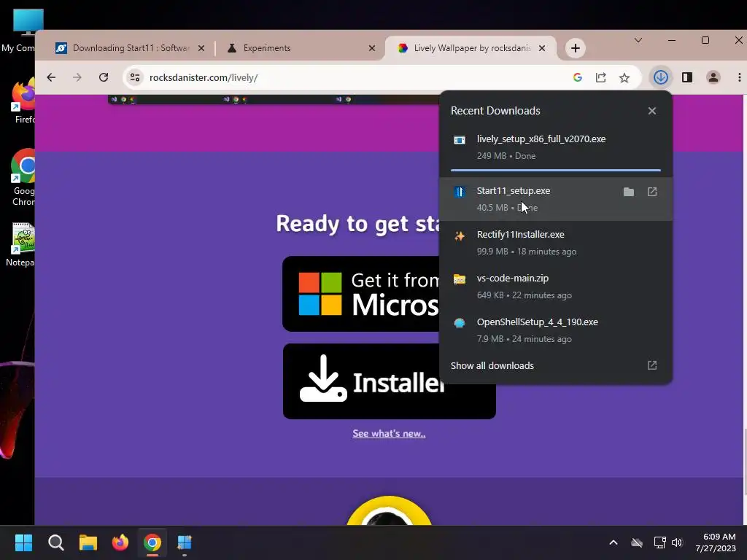Open the Chrome profile avatar
The height and width of the screenshot is (560, 747).
pyautogui.click(x=713, y=77)
